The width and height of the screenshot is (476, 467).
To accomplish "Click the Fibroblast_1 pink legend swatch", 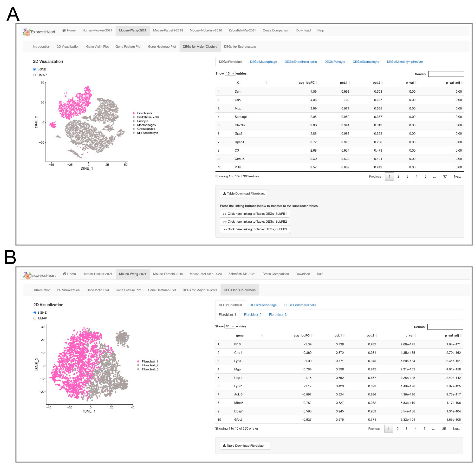I will (x=138, y=362).
